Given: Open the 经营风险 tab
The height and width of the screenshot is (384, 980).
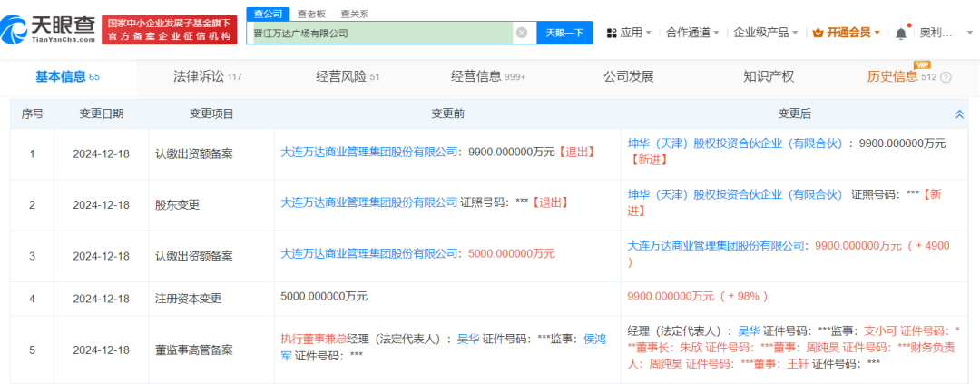Looking at the screenshot, I should click(340, 76).
